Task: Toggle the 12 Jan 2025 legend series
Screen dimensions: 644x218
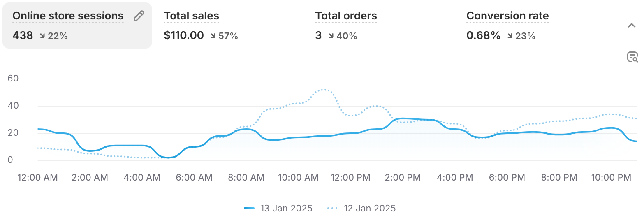Action: 361,208
